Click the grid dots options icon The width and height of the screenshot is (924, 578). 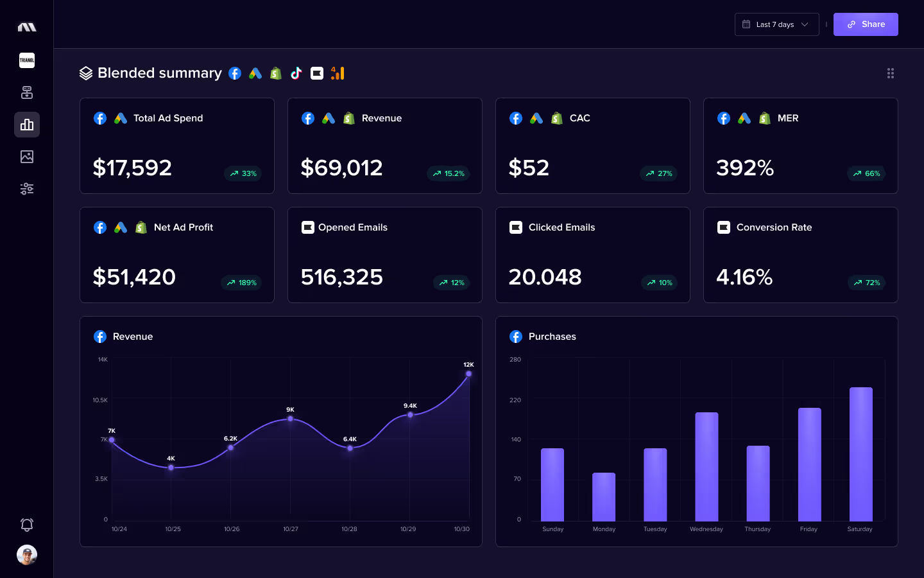click(x=891, y=73)
